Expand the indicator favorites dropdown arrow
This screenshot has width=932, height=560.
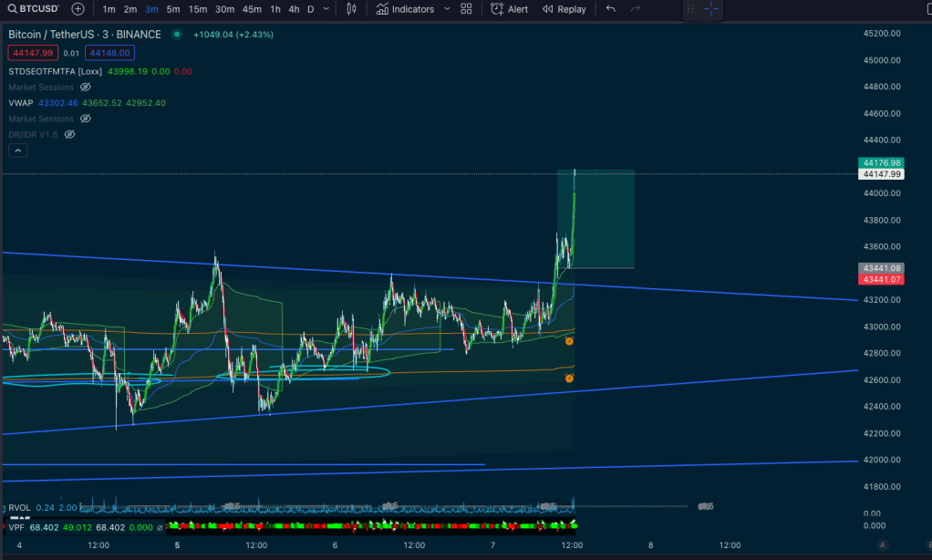coord(446,9)
